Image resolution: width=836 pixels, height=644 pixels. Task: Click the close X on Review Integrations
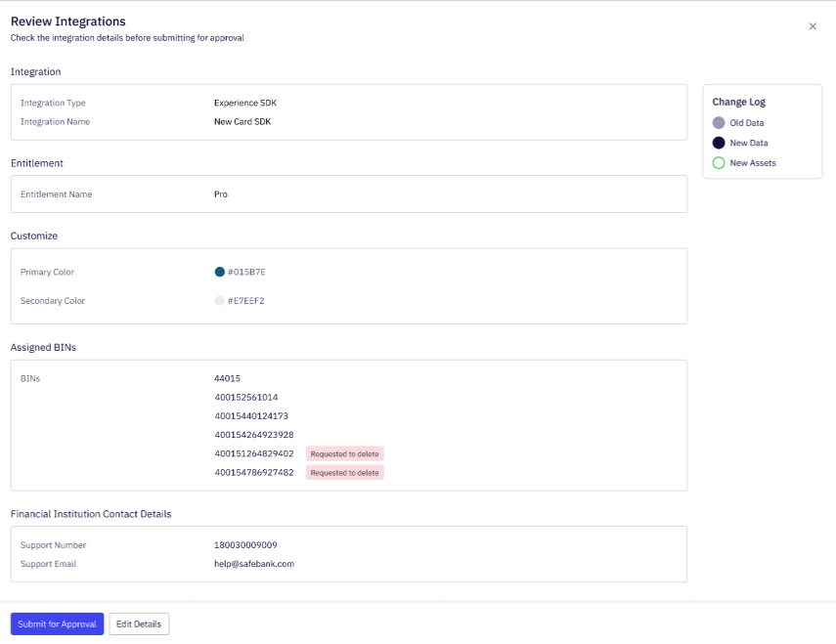click(813, 26)
